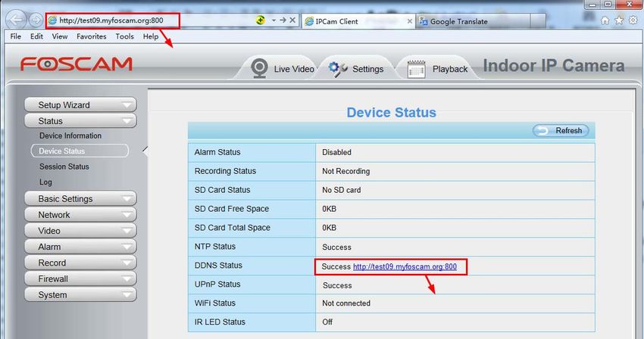Screen dimensions: 644x339
Task: Open the Help menu
Action: [x=151, y=36]
